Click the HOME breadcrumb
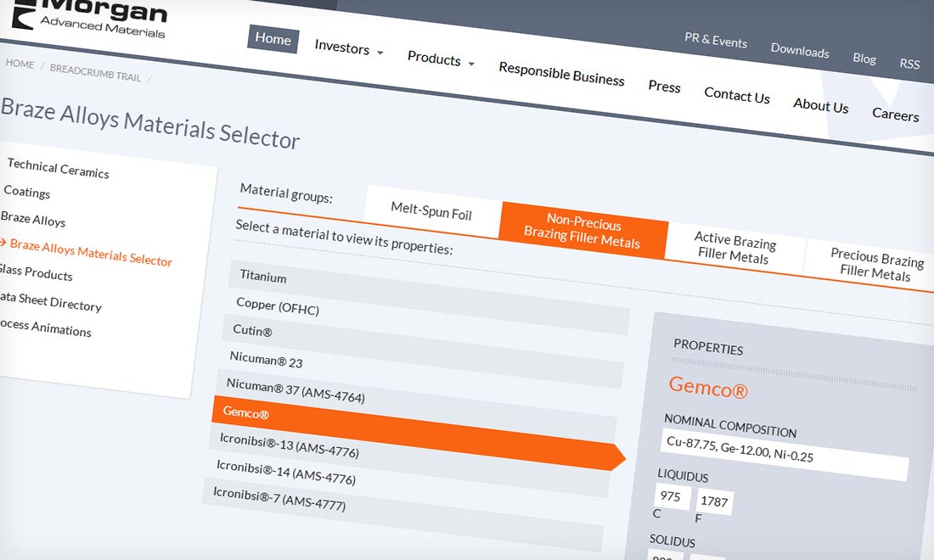Image resolution: width=934 pixels, height=560 pixels. tap(20, 64)
